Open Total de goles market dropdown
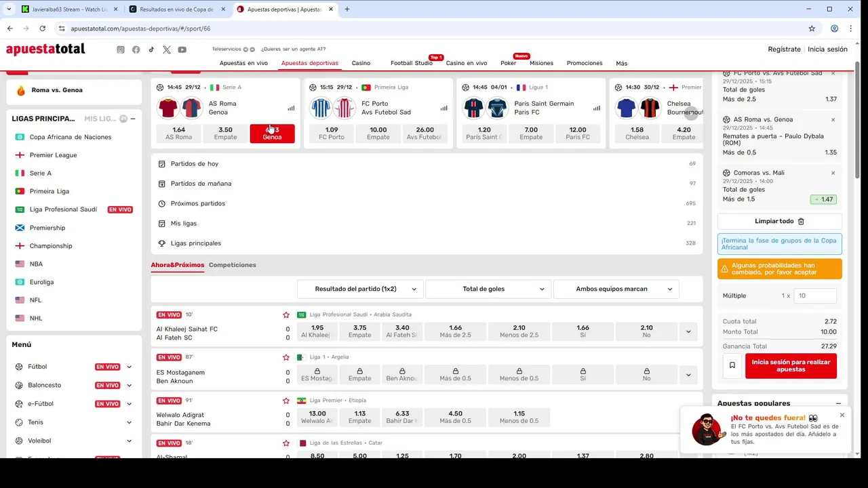868x488 pixels. (x=488, y=289)
